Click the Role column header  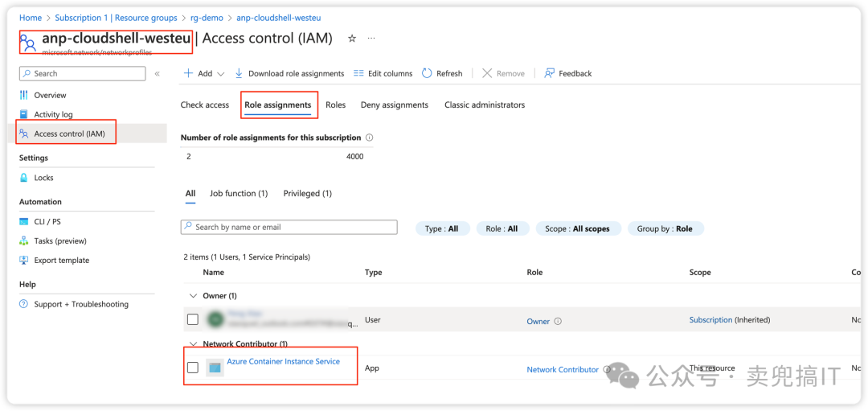(x=534, y=272)
